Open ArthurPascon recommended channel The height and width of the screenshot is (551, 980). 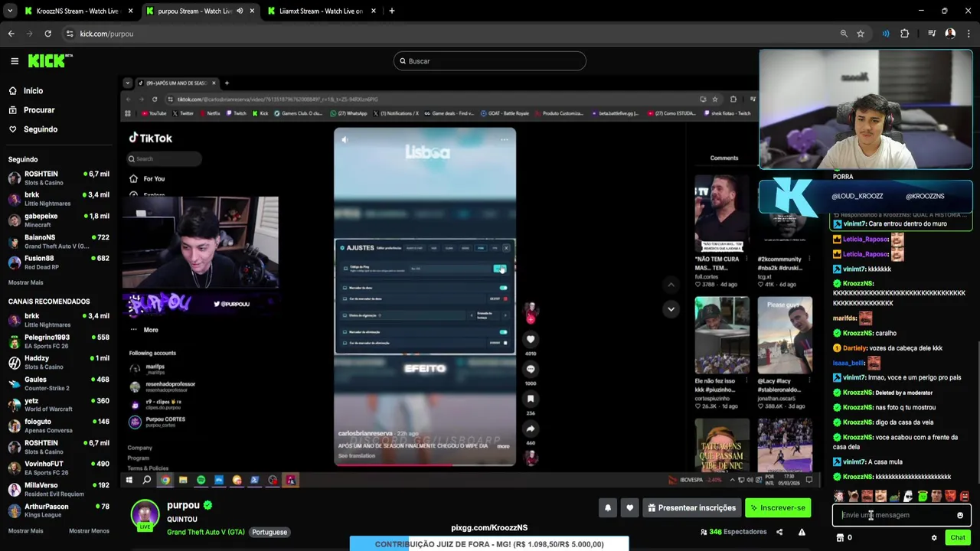pyautogui.click(x=58, y=510)
